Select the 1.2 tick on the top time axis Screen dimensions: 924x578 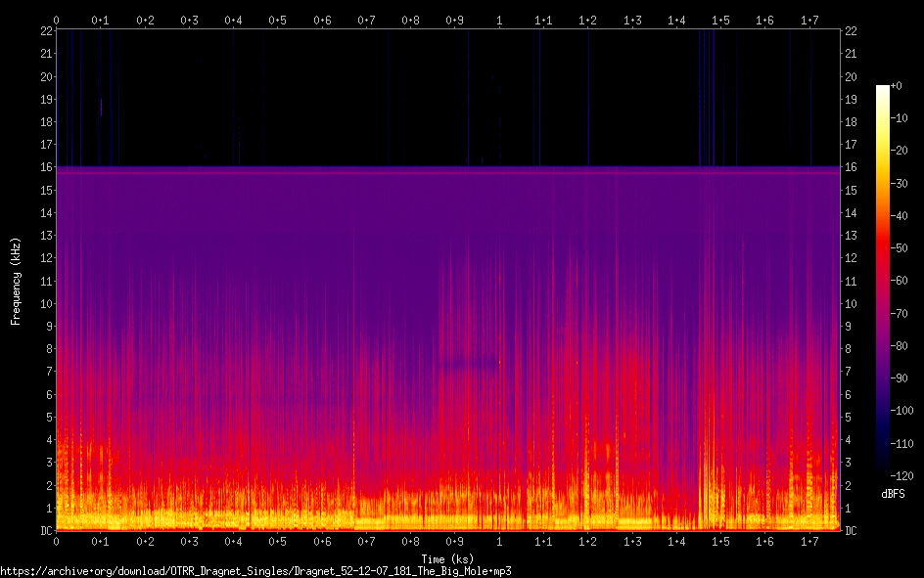(588, 20)
